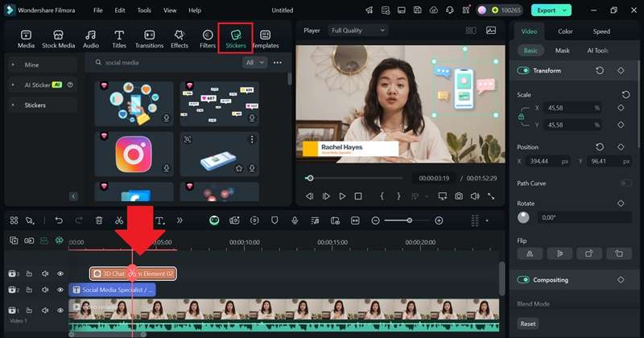Click the Export button
644x338 pixels.
pyautogui.click(x=551, y=10)
